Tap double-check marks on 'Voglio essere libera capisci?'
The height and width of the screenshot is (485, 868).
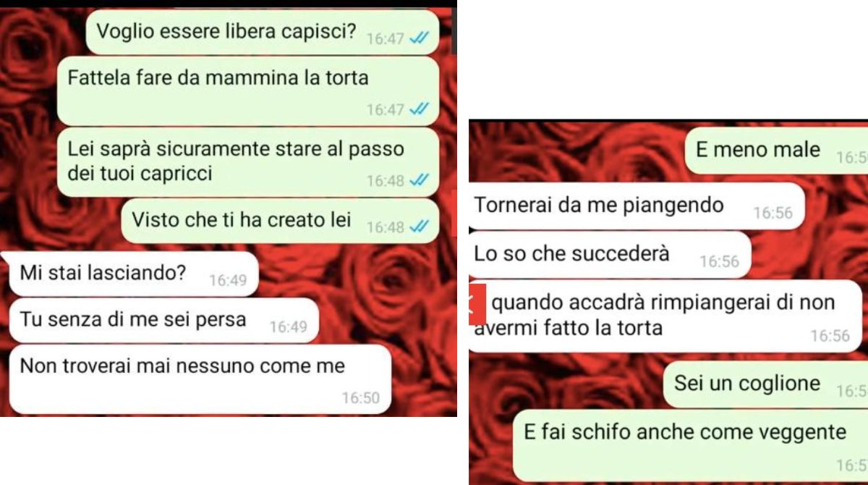point(420,38)
